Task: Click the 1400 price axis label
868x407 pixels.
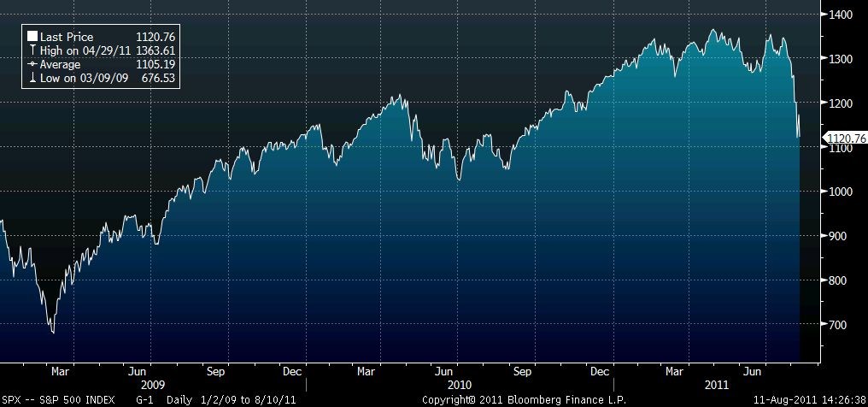Action: [840, 15]
